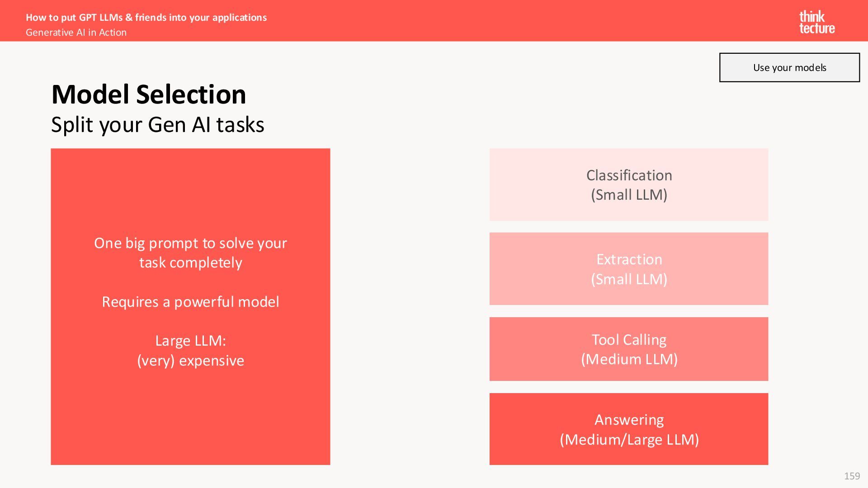The height and width of the screenshot is (488, 868).
Task: Select the Extraction (Small LLM) box
Action: (629, 269)
